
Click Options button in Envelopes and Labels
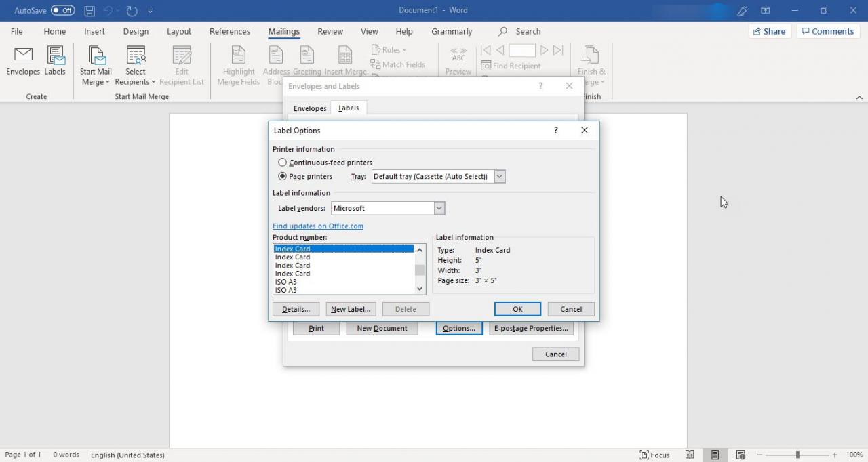point(459,328)
